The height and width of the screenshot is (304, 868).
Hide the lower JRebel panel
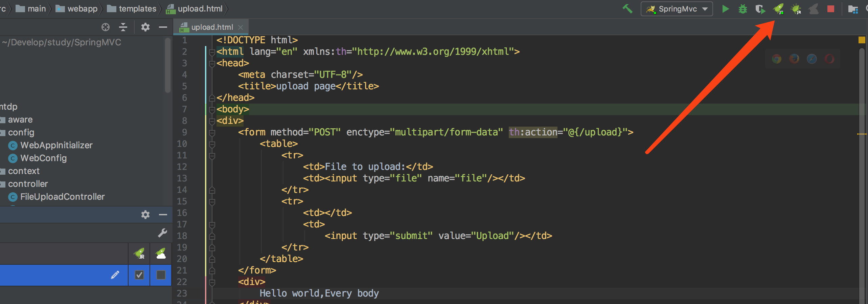163,215
